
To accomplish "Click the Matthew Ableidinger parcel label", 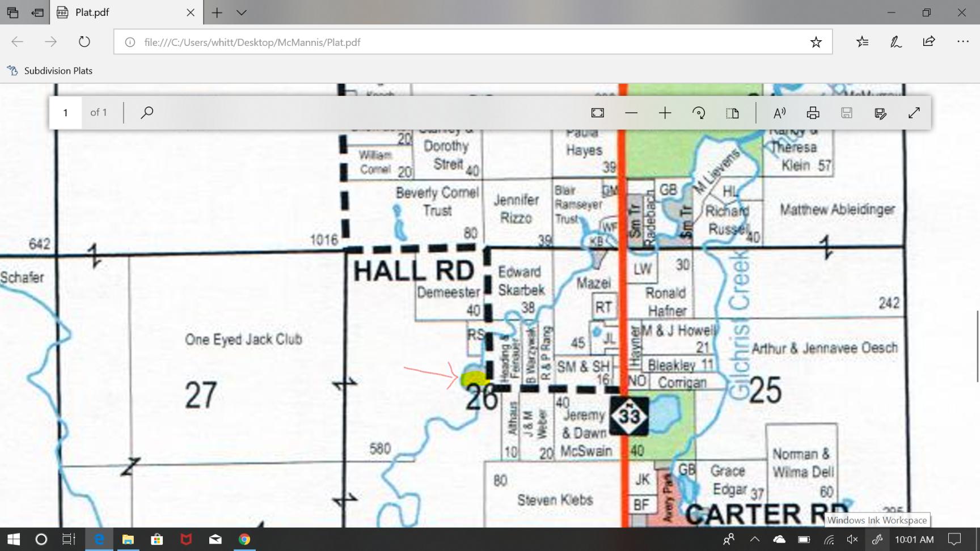I will tap(837, 209).
